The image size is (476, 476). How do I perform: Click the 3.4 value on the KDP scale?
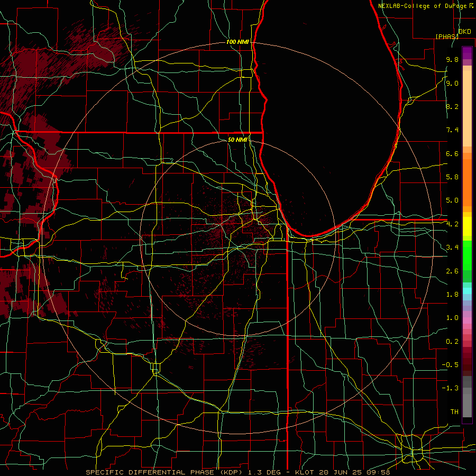coord(452,248)
